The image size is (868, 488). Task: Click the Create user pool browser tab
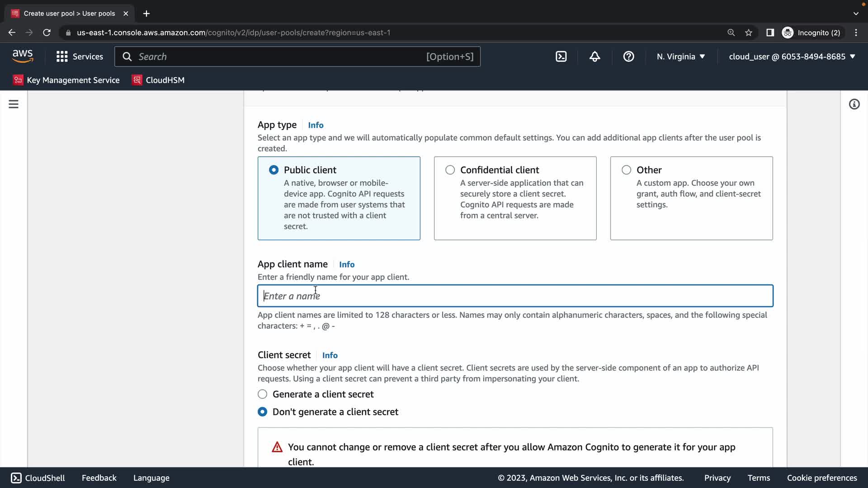[69, 14]
